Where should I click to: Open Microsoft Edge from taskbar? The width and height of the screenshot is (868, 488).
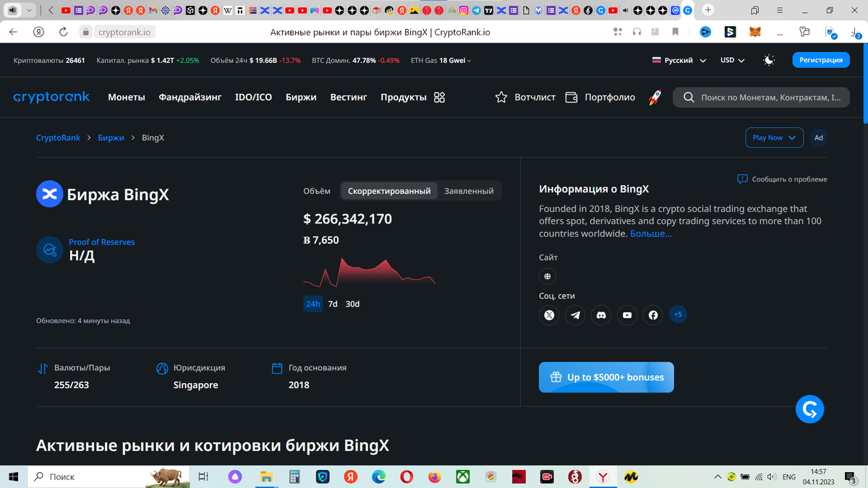click(378, 477)
